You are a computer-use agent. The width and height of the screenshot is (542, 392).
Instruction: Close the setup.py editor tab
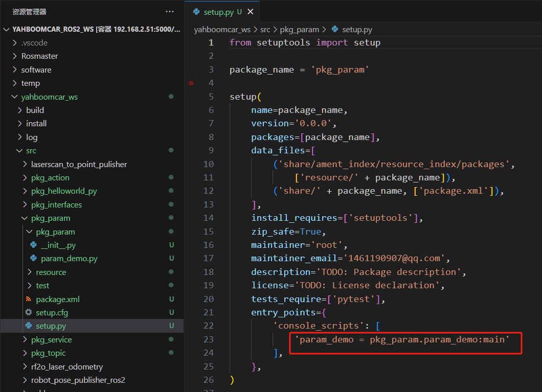[x=250, y=12]
